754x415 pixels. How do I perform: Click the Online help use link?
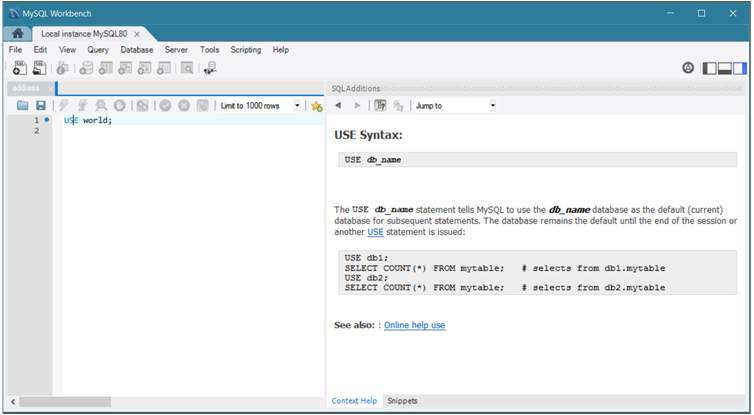pos(414,325)
